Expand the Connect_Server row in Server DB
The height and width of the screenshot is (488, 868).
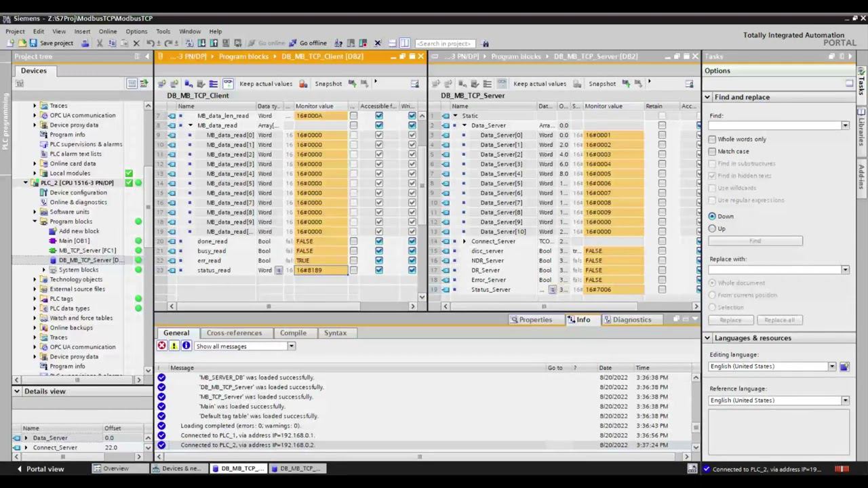click(465, 241)
